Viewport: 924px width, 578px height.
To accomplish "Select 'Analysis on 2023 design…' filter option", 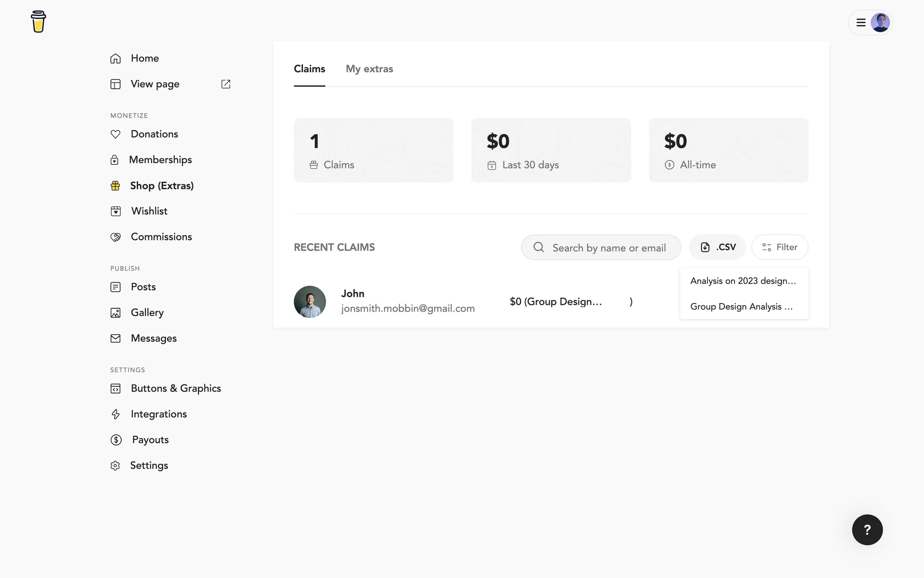I will click(x=743, y=281).
